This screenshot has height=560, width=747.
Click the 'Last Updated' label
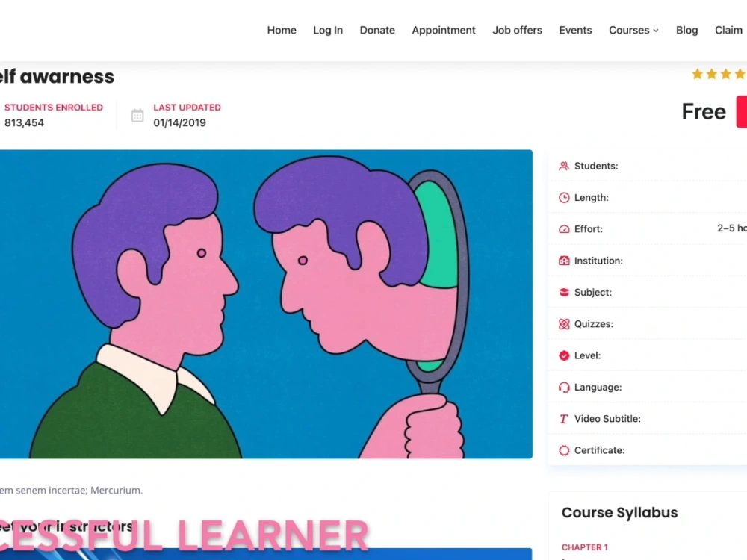point(187,108)
